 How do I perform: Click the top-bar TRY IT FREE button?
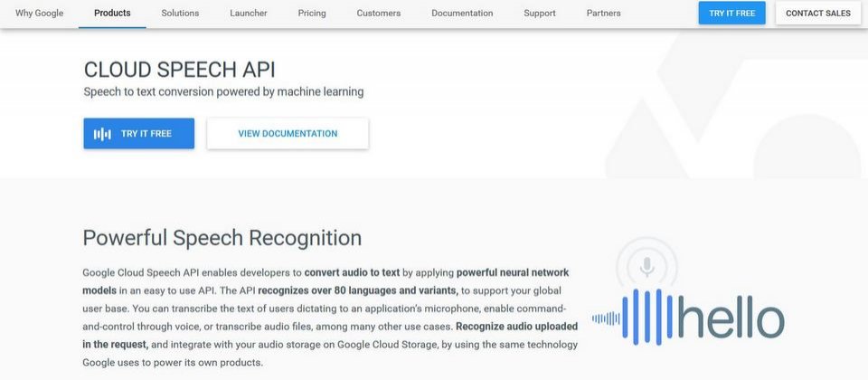731,13
